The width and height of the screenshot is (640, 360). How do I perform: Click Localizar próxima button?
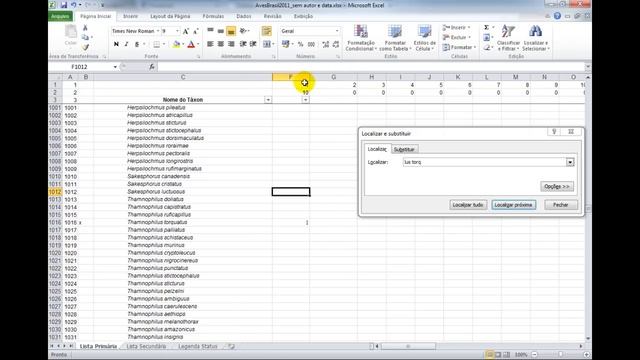[513, 204]
